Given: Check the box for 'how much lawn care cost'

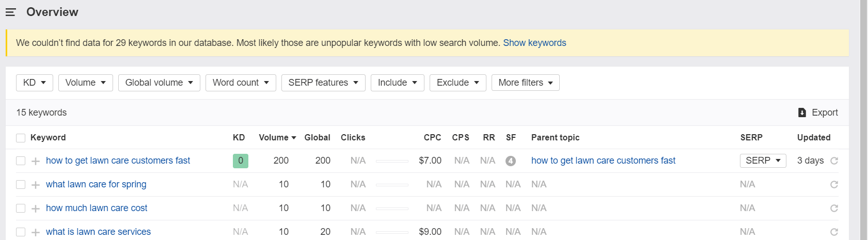Looking at the screenshot, I should (21, 209).
